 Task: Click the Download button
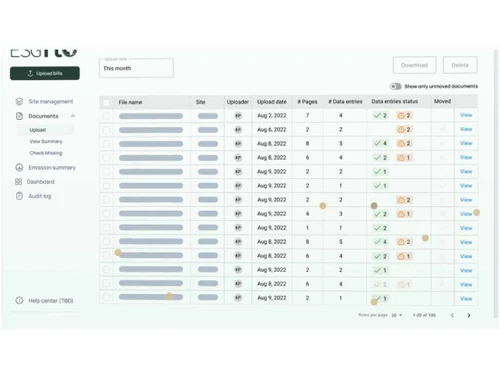(x=415, y=65)
